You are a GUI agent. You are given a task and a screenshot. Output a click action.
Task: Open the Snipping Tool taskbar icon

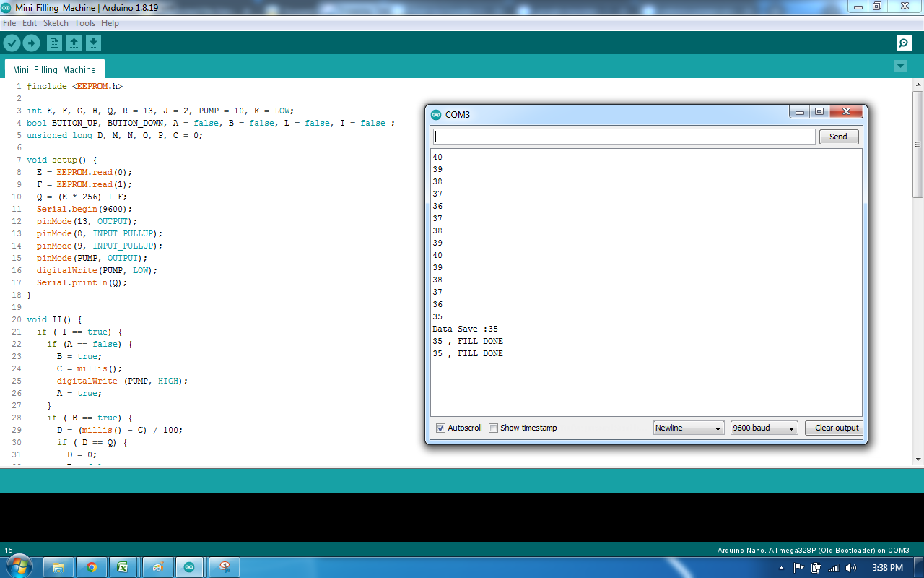tap(224, 567)
